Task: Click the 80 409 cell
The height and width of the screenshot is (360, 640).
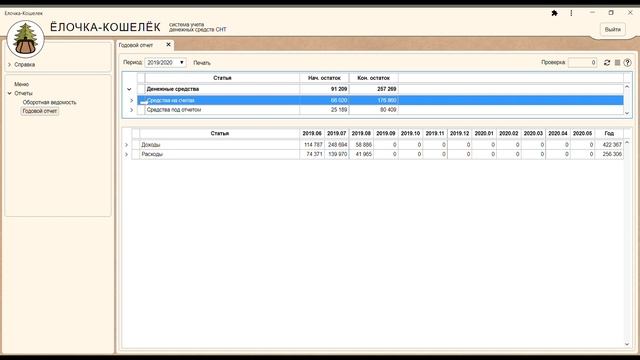Action: pyautogui.click(x=373, y=110)
